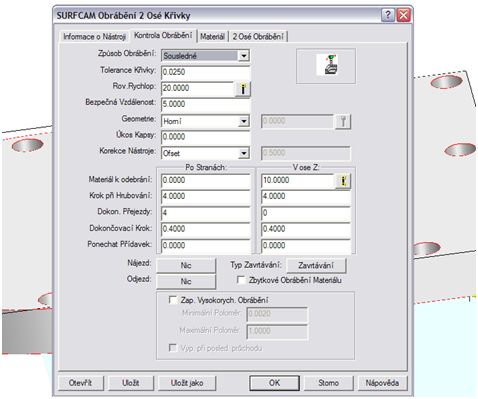
Task: Click the yellow info icon in V ose Z
Action: coord(343,181)
